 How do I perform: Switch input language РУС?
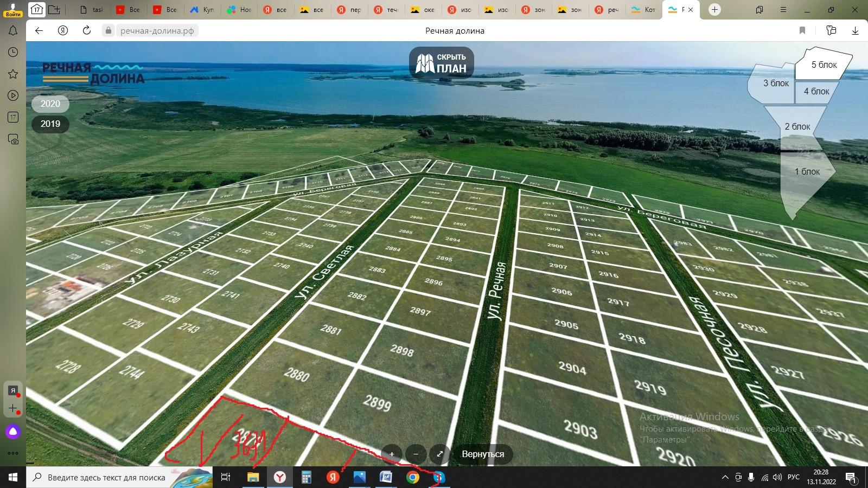(794, 477)
